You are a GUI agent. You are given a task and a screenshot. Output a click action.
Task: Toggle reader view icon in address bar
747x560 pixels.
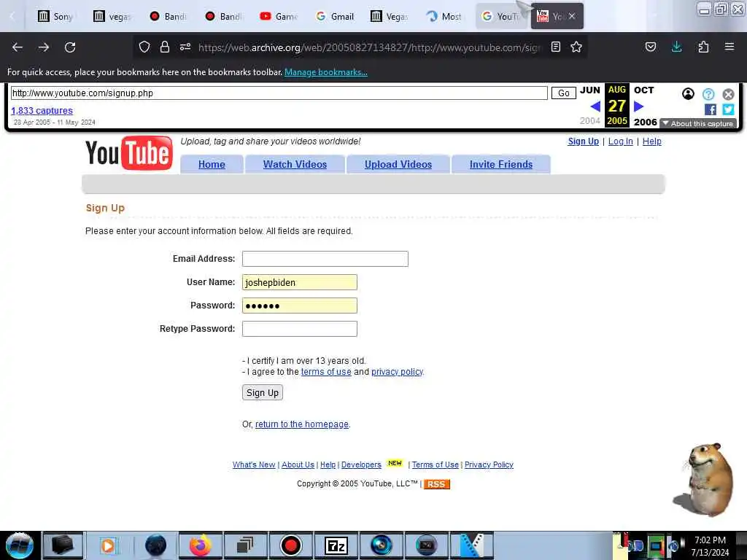(555, 47)
